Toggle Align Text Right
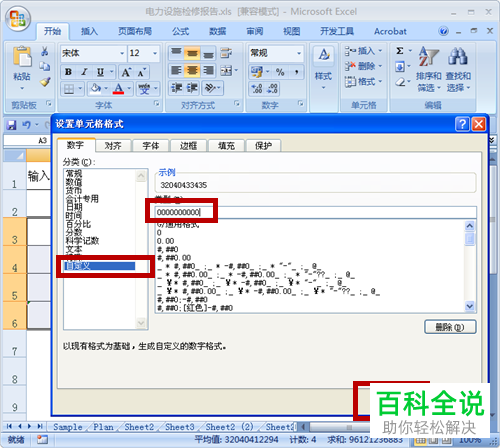Screen dimensions: 500x448 click(x=208, y=70)
